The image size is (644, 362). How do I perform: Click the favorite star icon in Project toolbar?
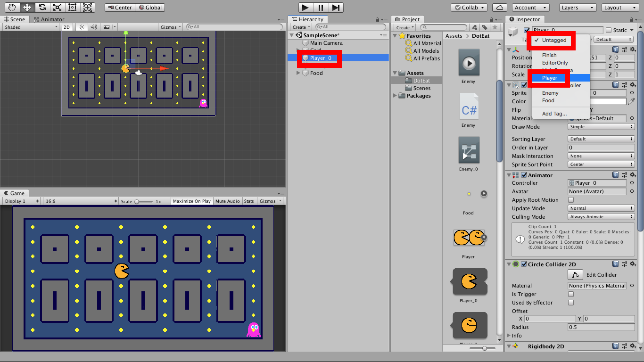495,27
